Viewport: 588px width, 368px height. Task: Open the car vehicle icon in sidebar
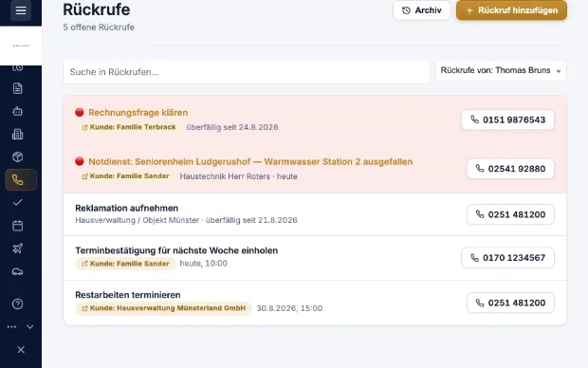pos(18,271)
